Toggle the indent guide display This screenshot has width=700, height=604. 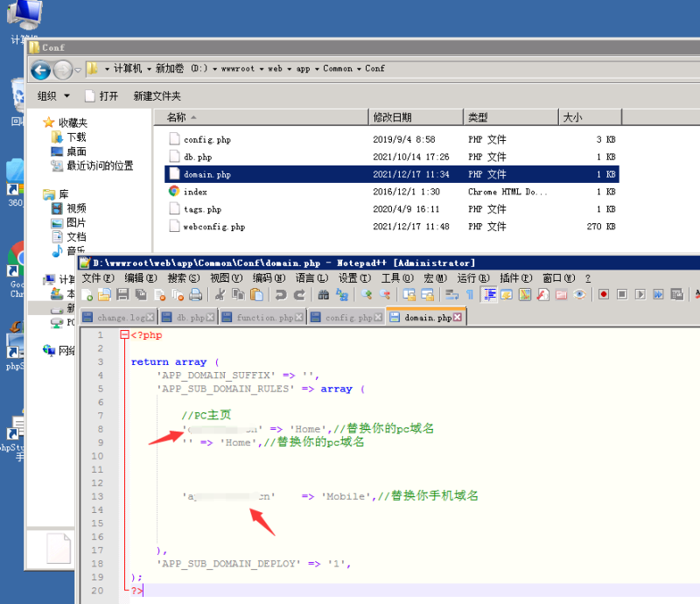pyautogui.click(x=490, y=295)
